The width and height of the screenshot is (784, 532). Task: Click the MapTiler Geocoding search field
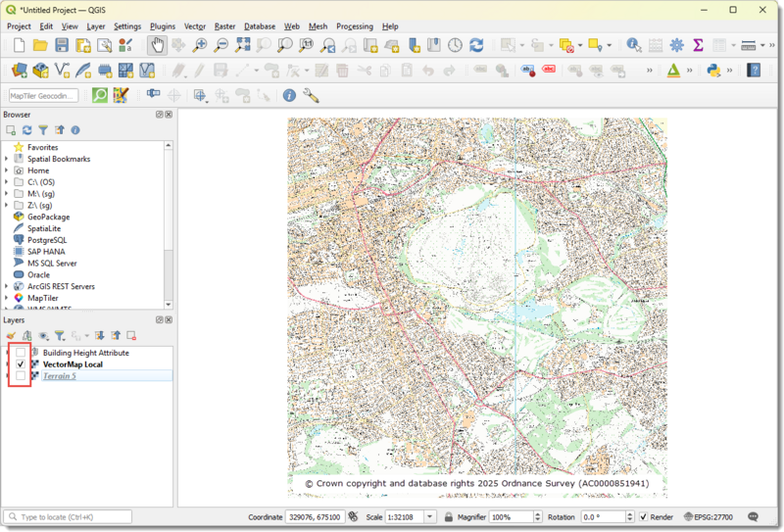coord(43,95)
